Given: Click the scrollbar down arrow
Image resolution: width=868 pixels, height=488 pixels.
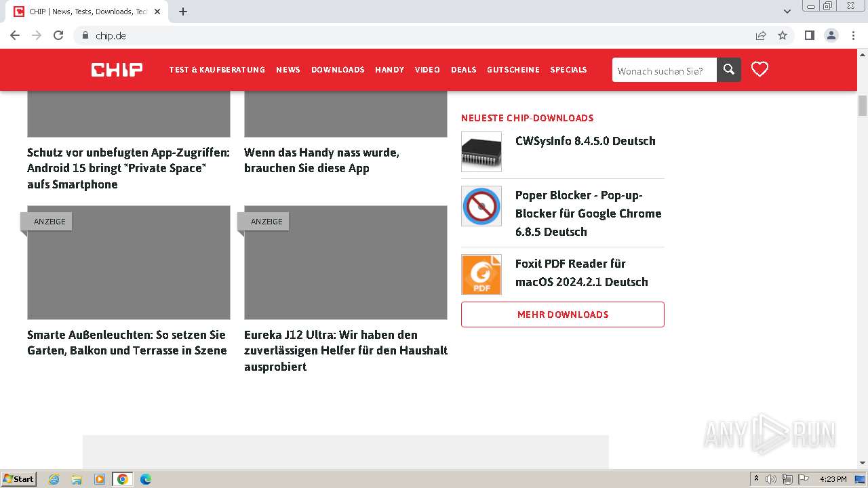Looking at the screenshot, I should (863, 464).
